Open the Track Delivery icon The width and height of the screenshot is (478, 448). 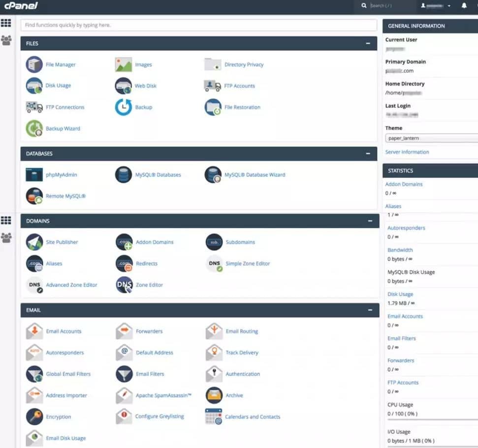214,353
